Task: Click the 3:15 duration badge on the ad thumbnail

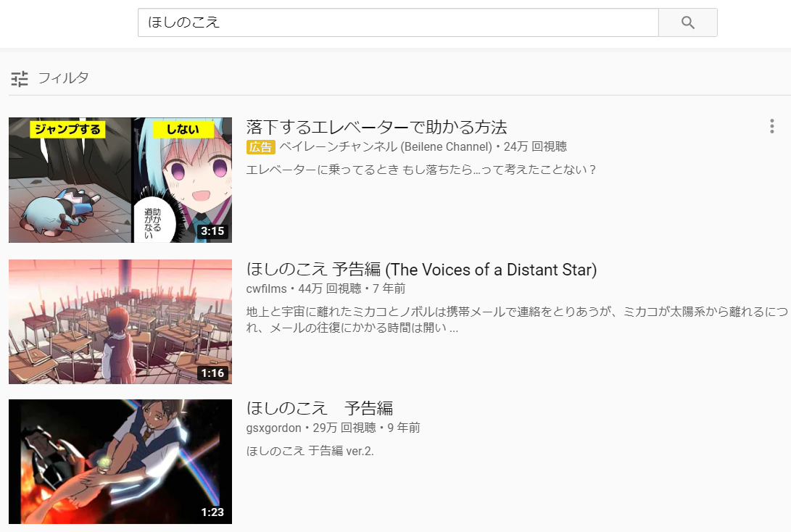Action: 212,231
